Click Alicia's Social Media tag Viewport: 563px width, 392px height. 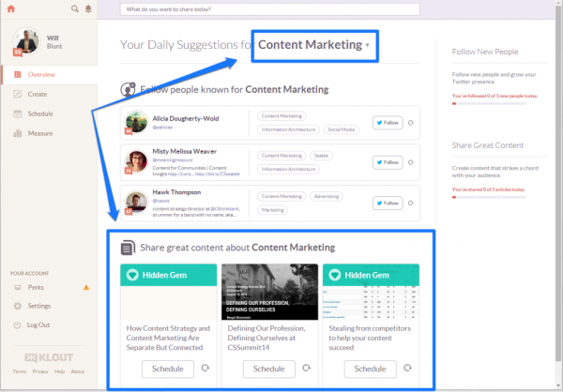coord(342,129)
